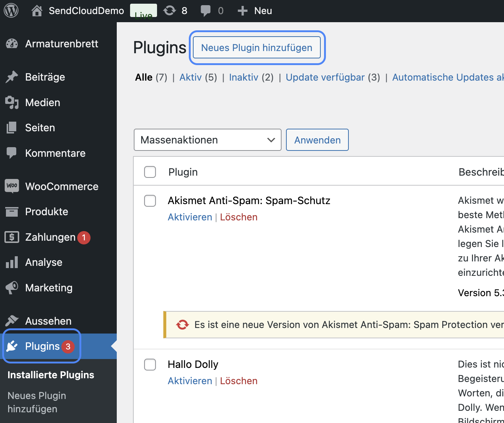
Task: Open the comments bubble icon in admin bar
Action: [x=205, y=11]
